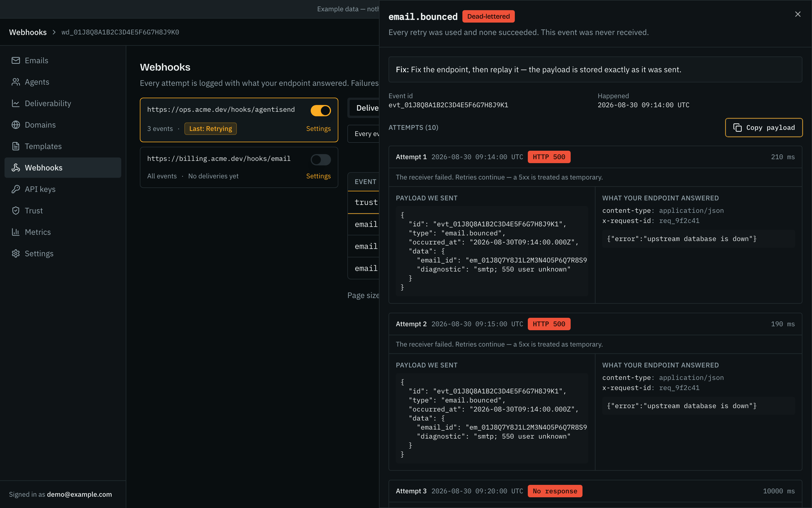Image resolution: width=812 pixels, height=508 pixels.
Task: Click the Deliverability chart icon
Action: pyautogui.click(x=16, y=104)
